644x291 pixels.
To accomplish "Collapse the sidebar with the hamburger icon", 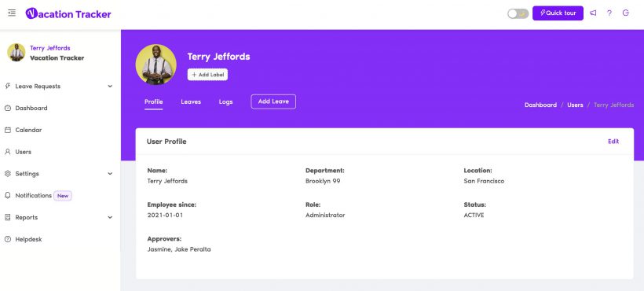I will pos(12,13).
